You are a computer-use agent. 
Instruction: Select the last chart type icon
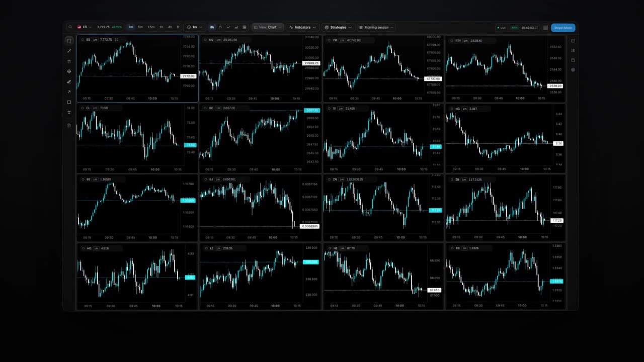pos(245,27)
